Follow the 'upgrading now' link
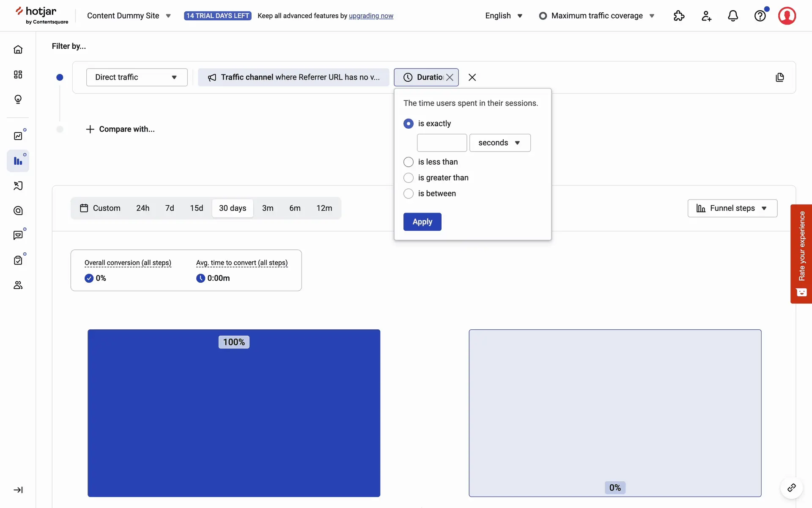Viewport: 812px width, 508px height. click(x=371, y=16)
